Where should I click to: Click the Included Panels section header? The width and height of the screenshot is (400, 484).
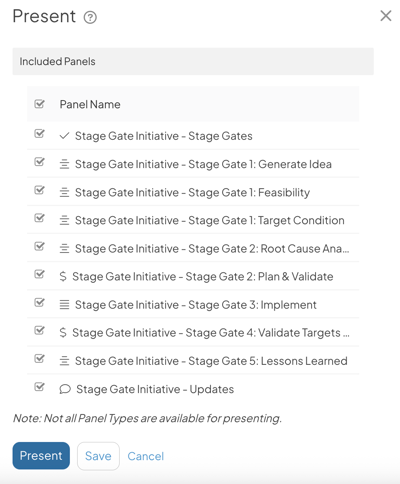coord(193,61)
